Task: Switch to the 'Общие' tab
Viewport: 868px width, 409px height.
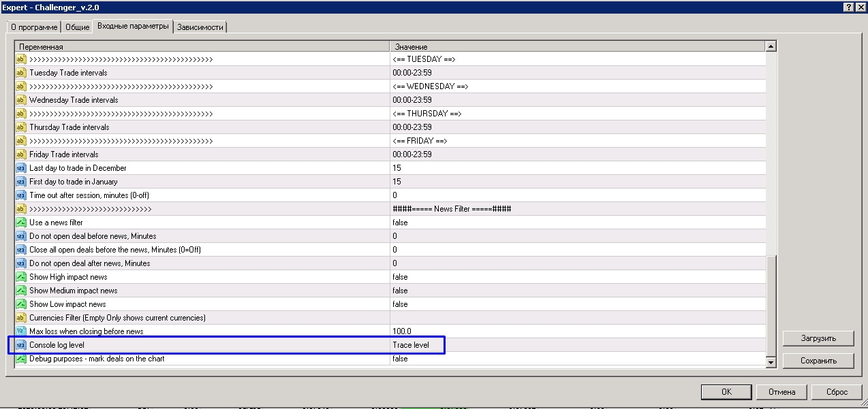Action: click(77, 27)
